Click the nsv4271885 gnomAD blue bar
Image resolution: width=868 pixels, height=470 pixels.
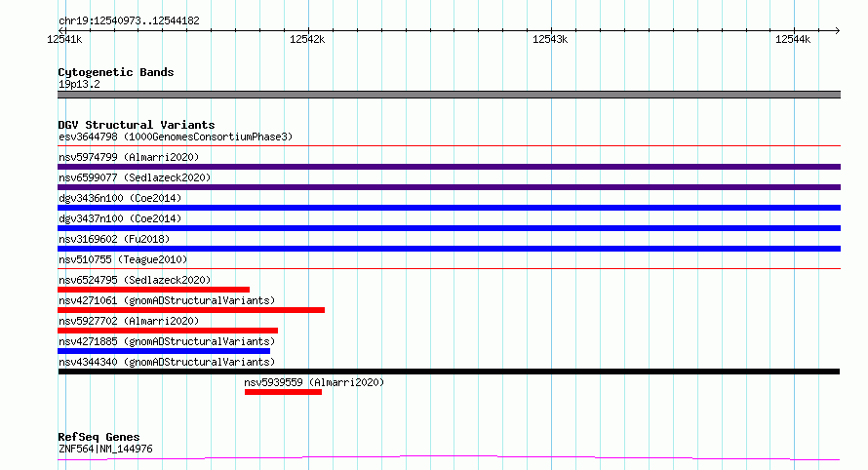point(164,351)
